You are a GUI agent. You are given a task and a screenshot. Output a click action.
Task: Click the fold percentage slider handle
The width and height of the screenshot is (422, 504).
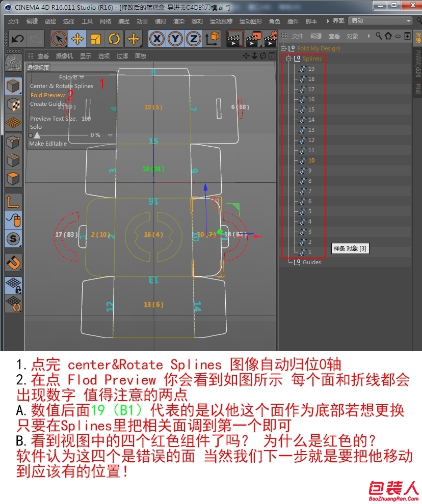click(x=37, y=135)
